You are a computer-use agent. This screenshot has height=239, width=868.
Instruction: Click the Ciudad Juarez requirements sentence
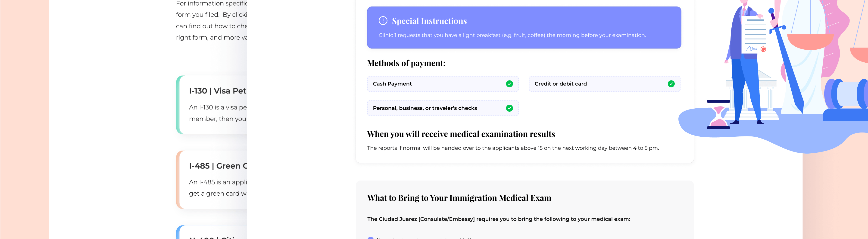[498, 219]
